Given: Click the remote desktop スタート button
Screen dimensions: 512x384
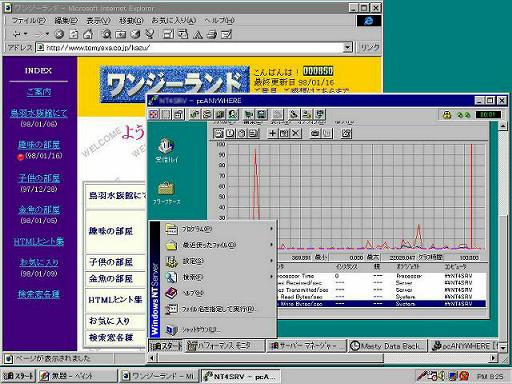Looking at the screenshot, I should pyautogui.click(x=166, y=346).
